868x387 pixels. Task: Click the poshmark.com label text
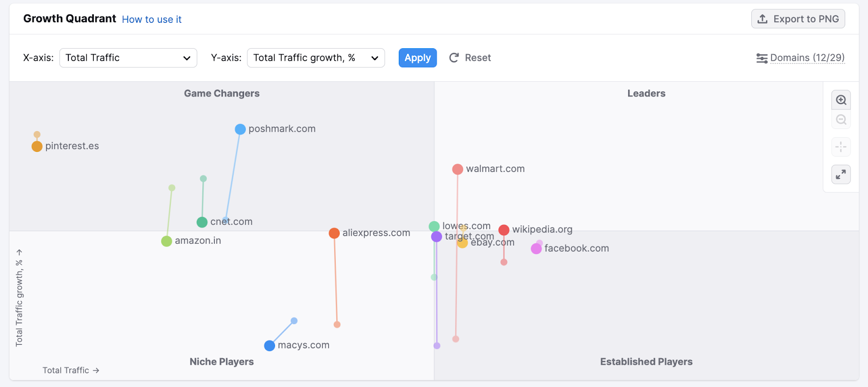pyautogui.click(x=282, y=129)
